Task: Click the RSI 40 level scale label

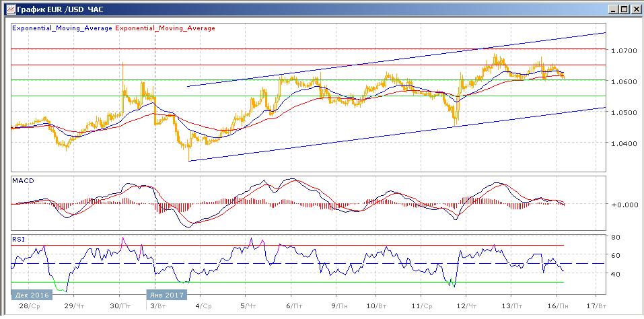Action: coord(615,274)
